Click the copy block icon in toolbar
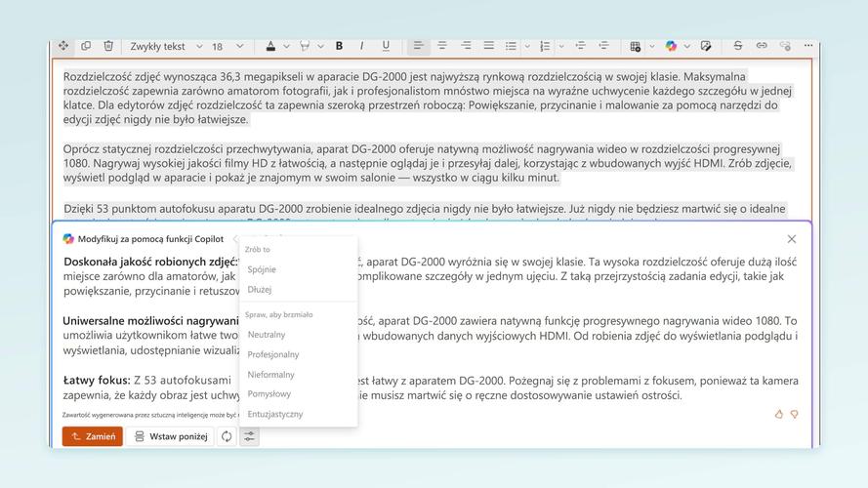This screenshot has height=488, width=868. click(x=86, y=46)
